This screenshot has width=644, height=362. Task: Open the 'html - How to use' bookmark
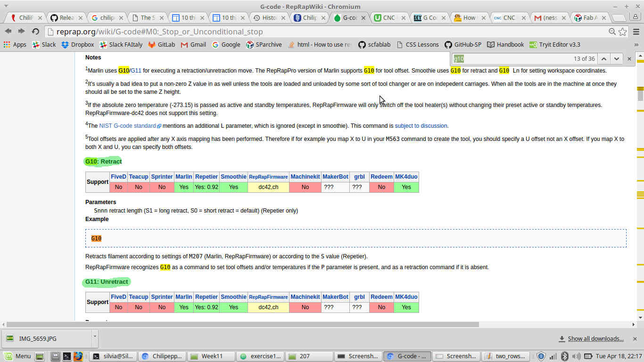[x=320, y=45]
